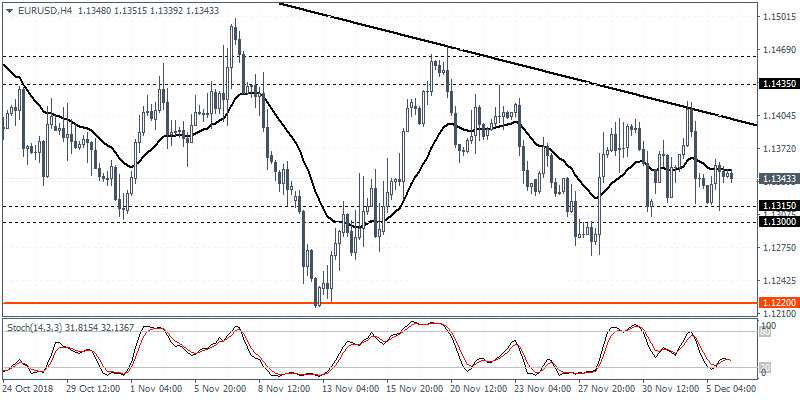
Task: Click the 1.14690 value on price axis
Action: (x=778, y=50)
